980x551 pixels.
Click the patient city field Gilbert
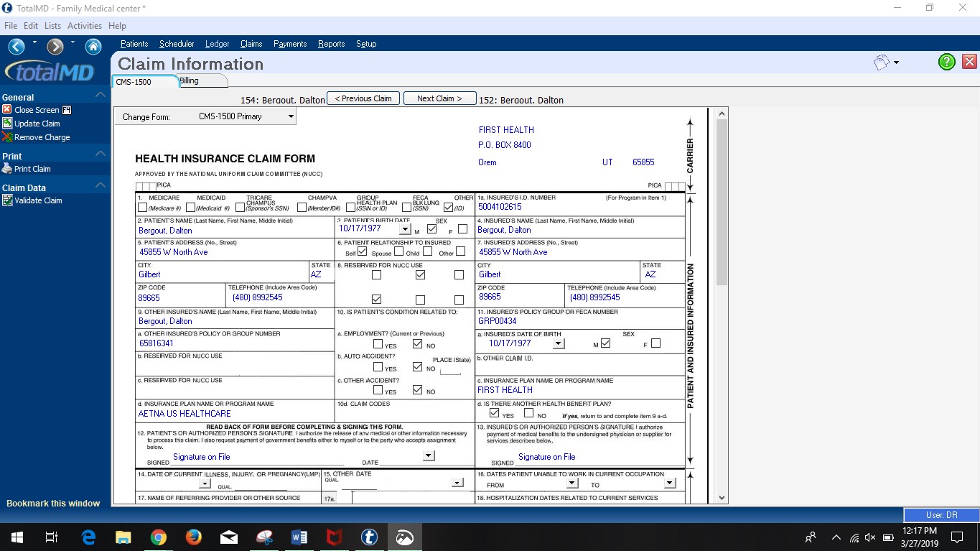click(223, 274)
